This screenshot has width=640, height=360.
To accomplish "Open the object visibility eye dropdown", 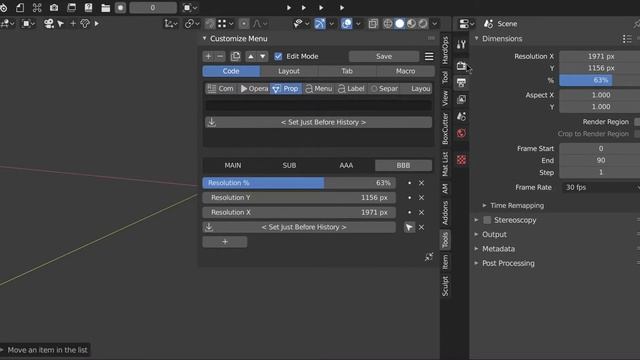I will [301, 24].
